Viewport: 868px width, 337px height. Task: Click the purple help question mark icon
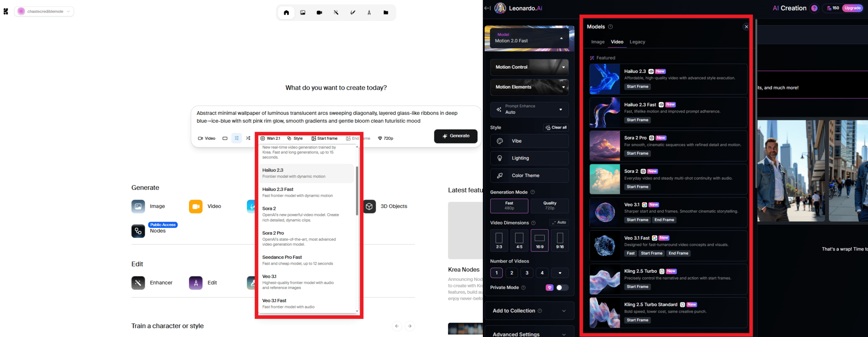pos(814,8)
